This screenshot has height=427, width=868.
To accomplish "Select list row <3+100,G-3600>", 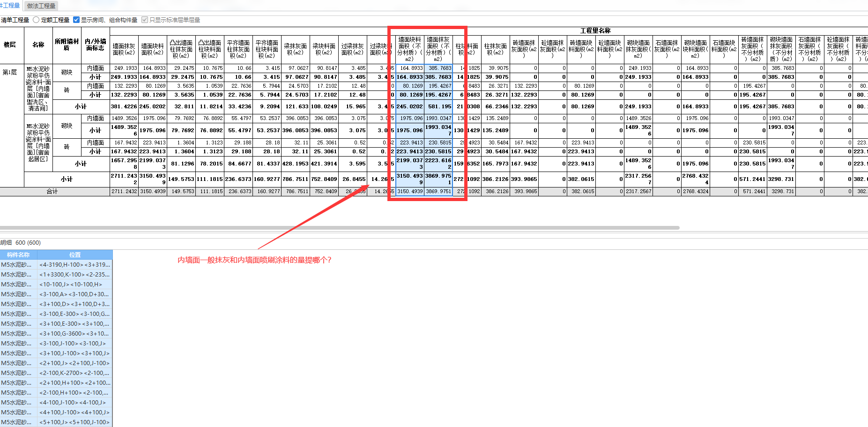I will (56, 334).
